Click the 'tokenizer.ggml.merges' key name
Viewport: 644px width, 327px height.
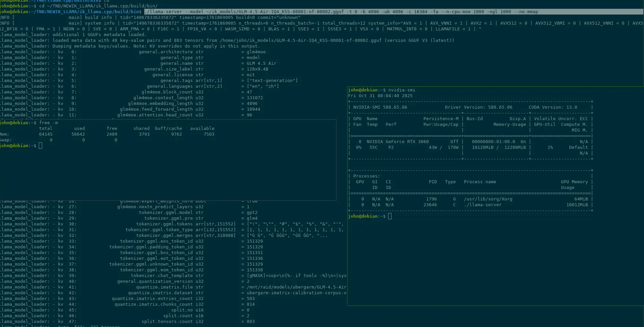click(x=165, y=236)
